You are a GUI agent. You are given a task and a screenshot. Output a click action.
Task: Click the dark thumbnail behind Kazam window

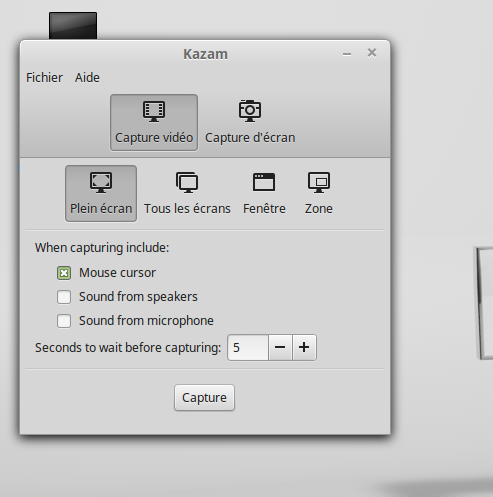[x=73, y=26]
